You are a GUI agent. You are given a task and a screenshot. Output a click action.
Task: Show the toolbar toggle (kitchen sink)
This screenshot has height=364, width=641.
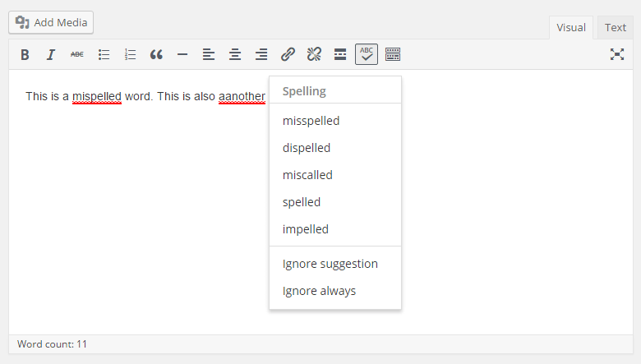[x=393, y=54]
